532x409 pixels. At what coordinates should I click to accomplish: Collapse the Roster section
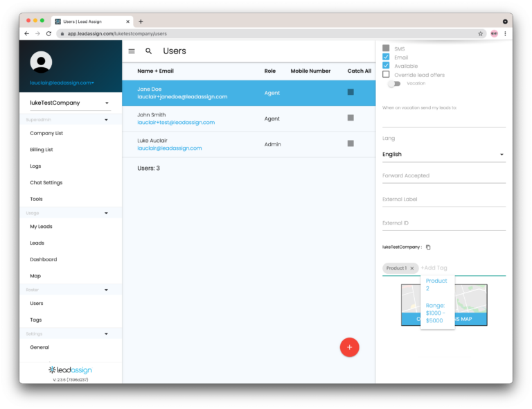(x=106, y=290)
